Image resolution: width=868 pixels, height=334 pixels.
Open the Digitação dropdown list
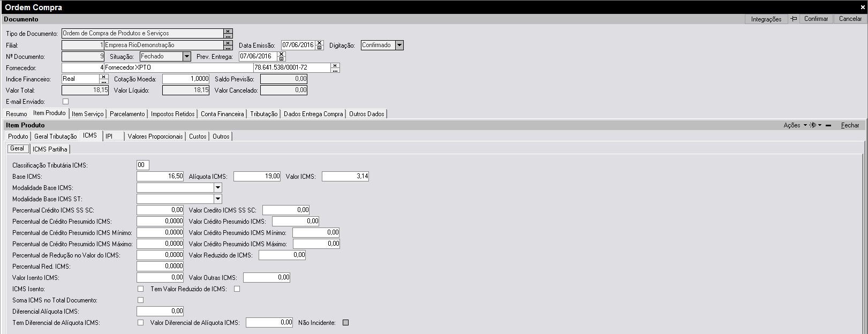point(399,45)
